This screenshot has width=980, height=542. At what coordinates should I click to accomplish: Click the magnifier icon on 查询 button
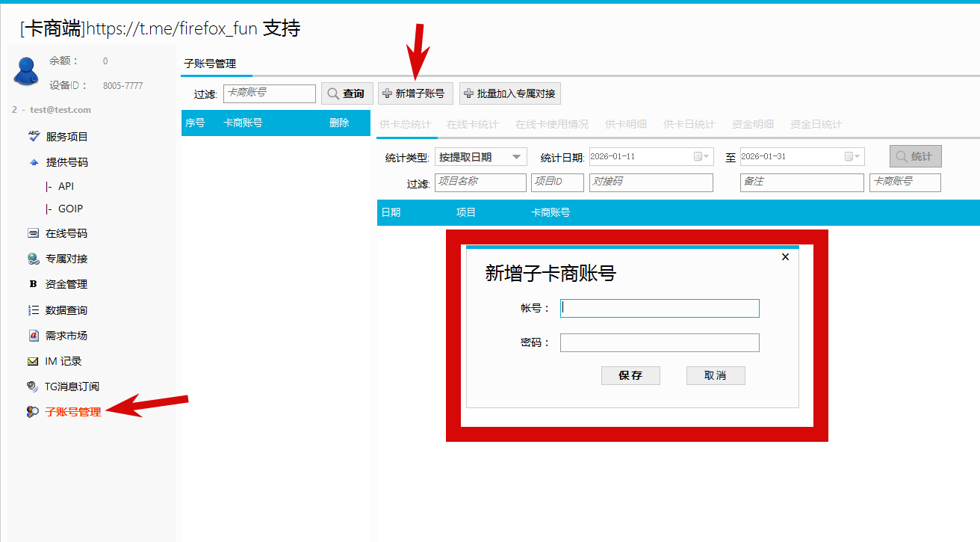(333, 93)
